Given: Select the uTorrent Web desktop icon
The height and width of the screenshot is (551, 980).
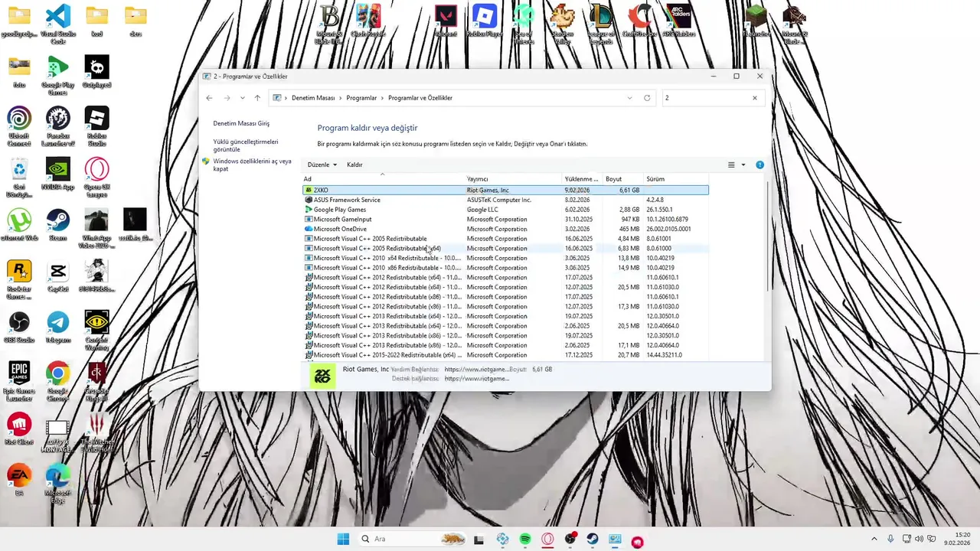Looking at the screenshot, I should [19, 225].
